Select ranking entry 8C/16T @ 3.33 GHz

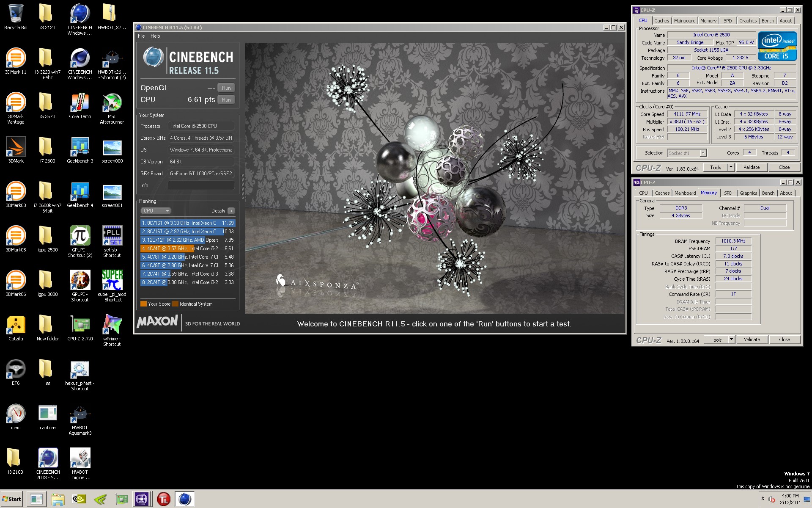click(187, 223)
